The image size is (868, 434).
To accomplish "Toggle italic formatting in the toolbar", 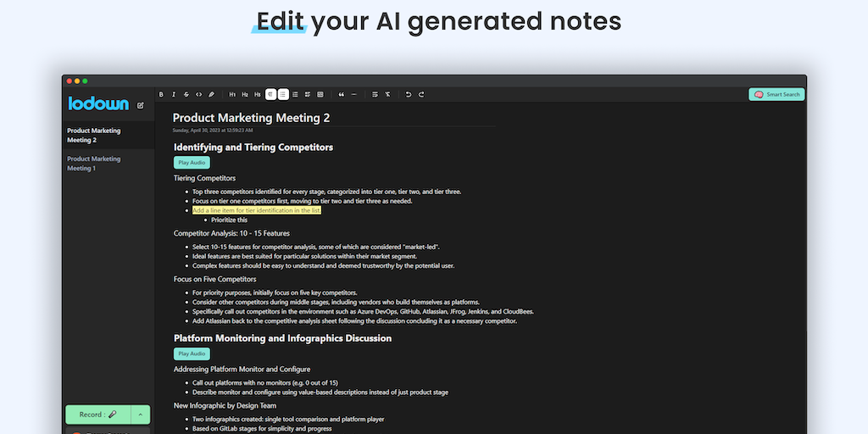I will [x=173, y=95].
